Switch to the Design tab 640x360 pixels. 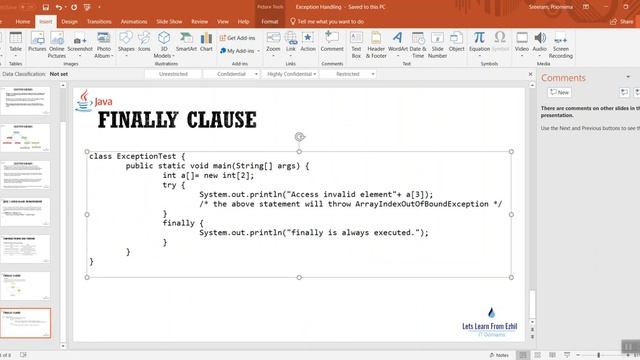coord(69,22)
